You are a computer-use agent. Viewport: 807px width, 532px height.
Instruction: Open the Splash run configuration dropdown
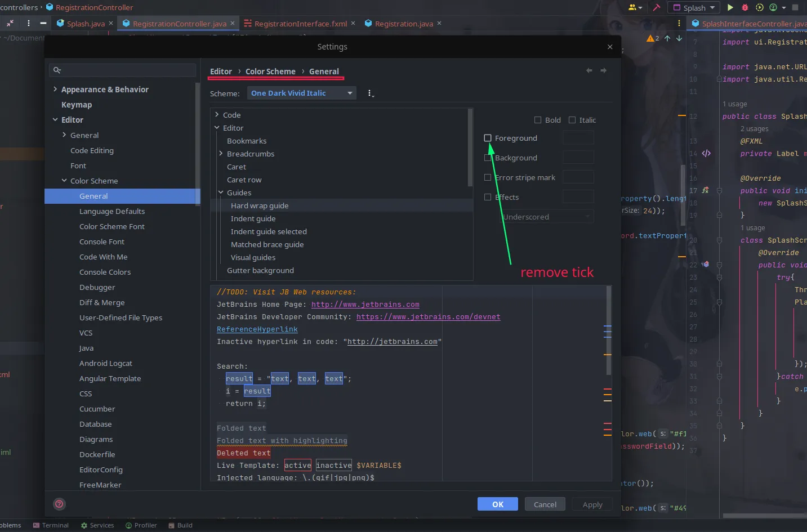[x=694, y=7]
